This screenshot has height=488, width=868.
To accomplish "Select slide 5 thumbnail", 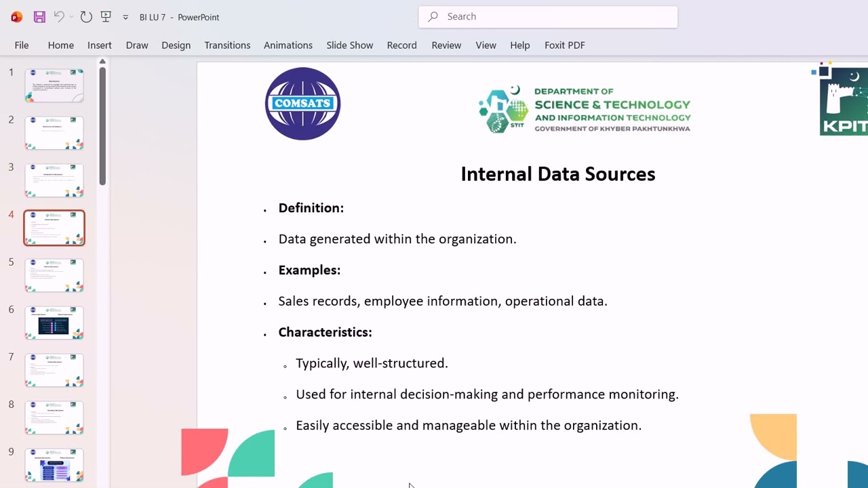I will coord(54,275).
